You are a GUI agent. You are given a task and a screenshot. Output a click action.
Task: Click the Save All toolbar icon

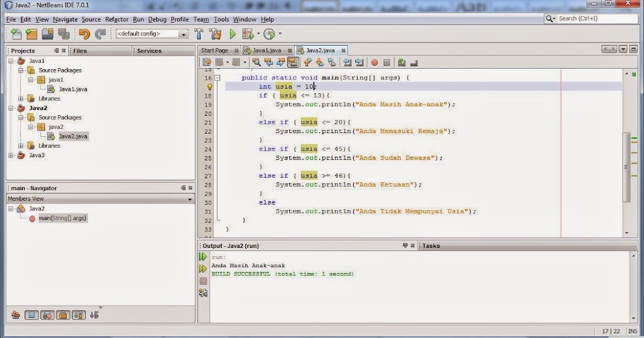click(64, 33)
